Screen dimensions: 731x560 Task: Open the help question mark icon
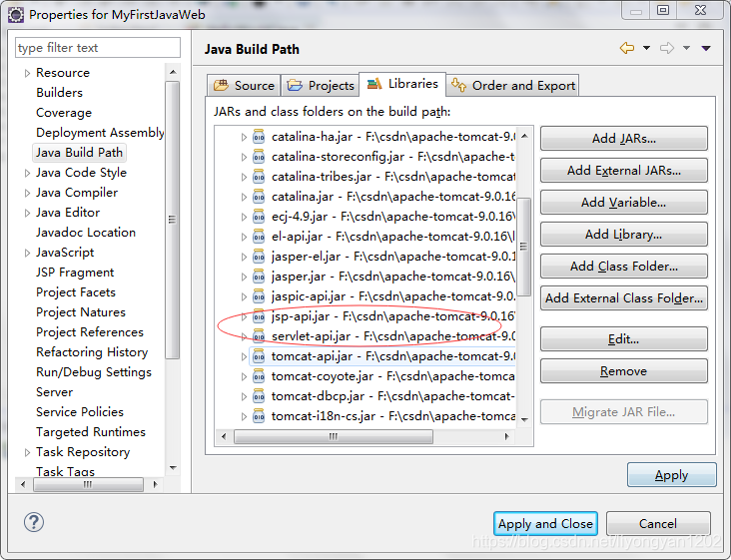[34, 522]
